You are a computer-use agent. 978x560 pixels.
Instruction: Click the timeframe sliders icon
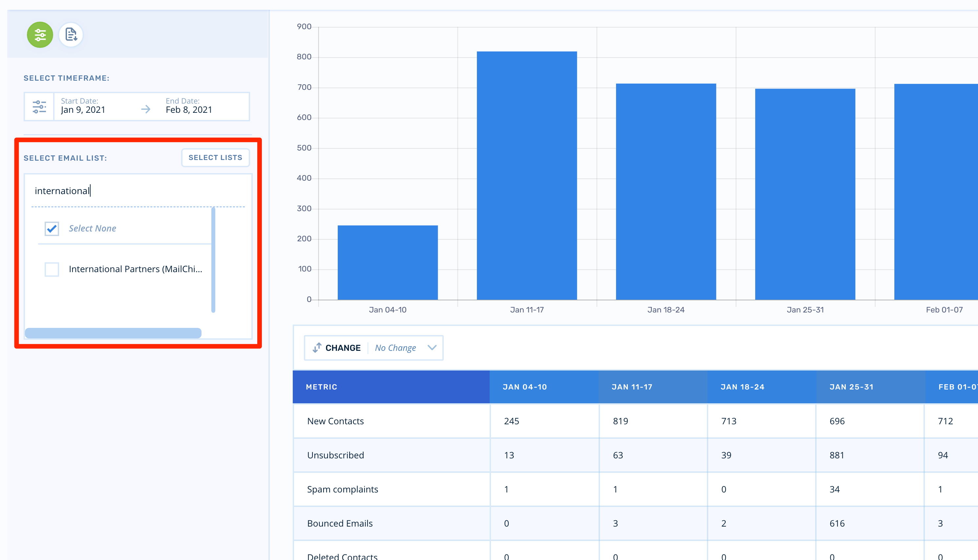[39, 107]
